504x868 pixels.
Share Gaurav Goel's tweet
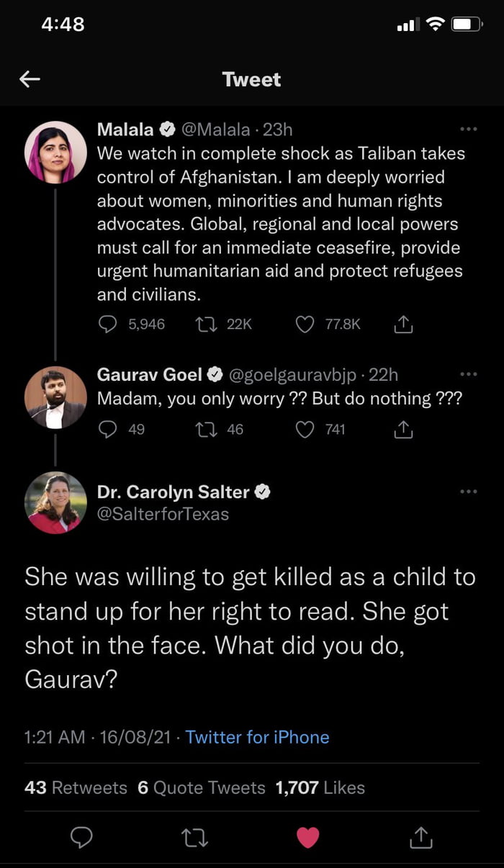tap(404, 430)
